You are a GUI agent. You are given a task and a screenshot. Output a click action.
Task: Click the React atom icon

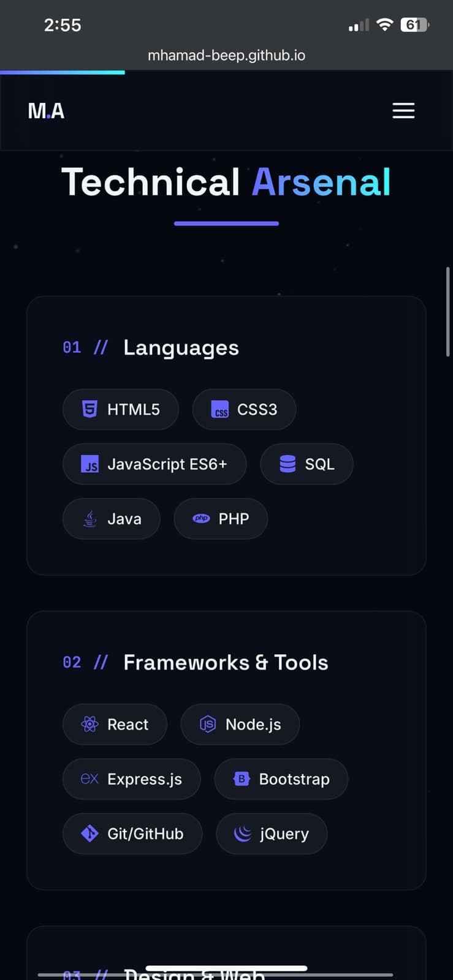pos(89,724)
